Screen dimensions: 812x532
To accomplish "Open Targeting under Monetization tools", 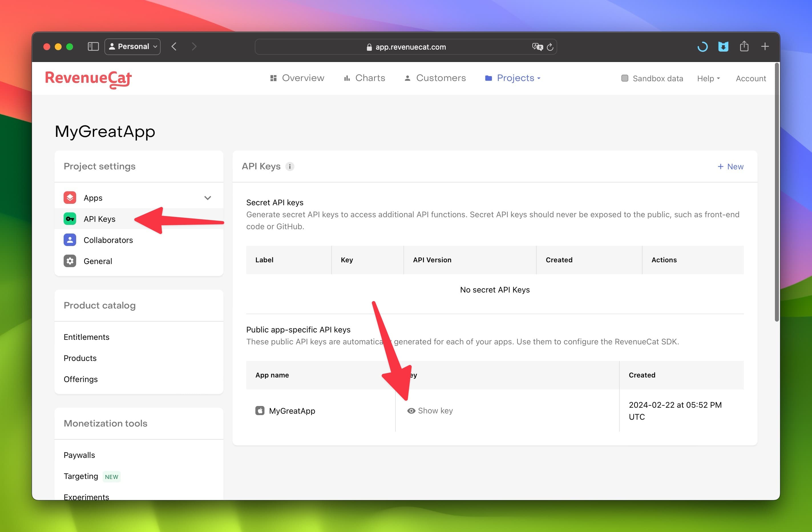I will point(81,476).
